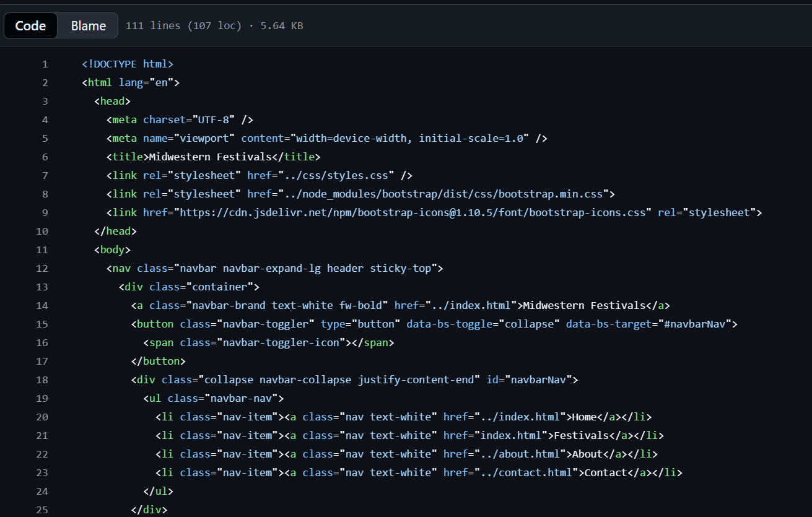
Task: Click the ../css/styles.css href value
Action: (336, 175)
